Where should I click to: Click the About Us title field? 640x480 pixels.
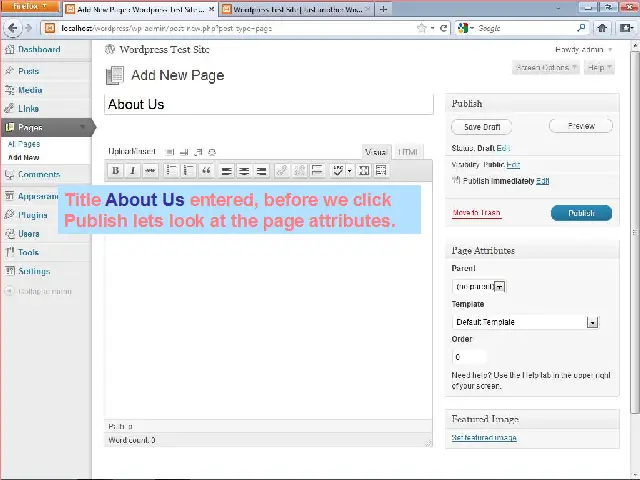click(x=269, y=104)
